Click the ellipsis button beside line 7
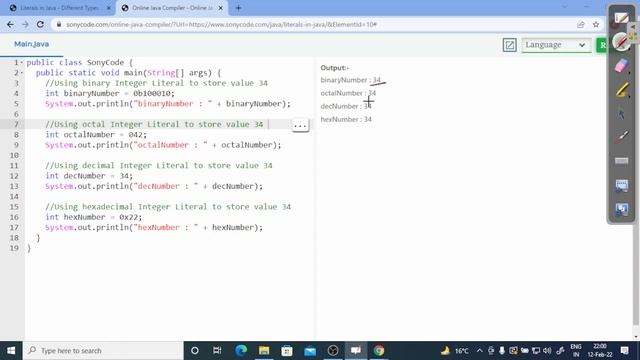 300,125
